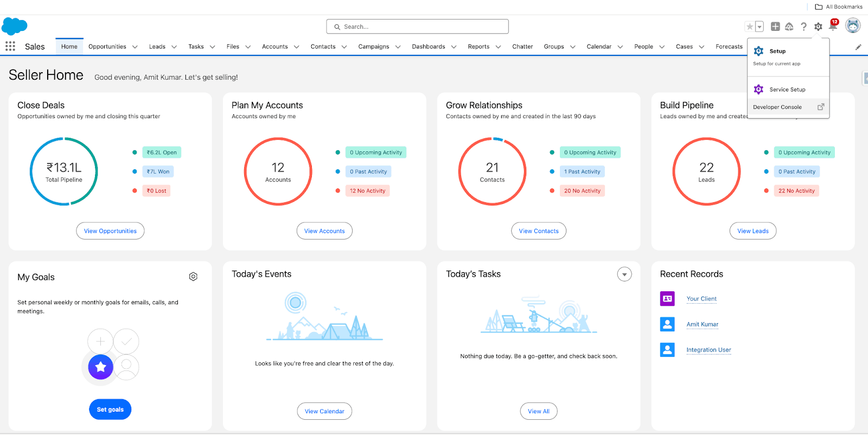
Task: Open the App Launcher grid icon
Action: pos(10,47)
